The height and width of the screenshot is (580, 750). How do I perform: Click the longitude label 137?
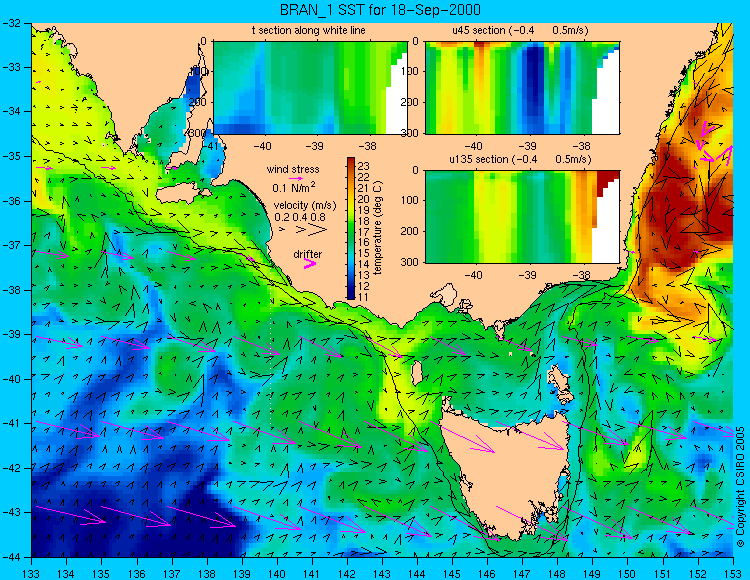pos(172,574)
